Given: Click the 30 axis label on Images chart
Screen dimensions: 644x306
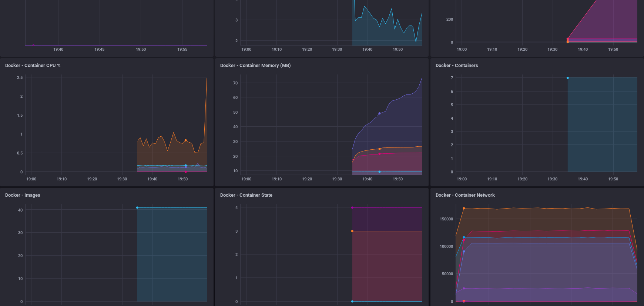Looking at the screenshot, I should pyautogui.click(x=20, y=233).
